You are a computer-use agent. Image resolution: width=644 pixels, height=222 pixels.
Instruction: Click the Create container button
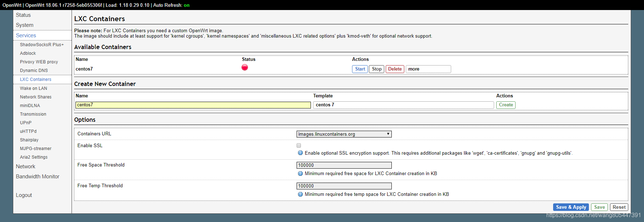coord(506,105)
